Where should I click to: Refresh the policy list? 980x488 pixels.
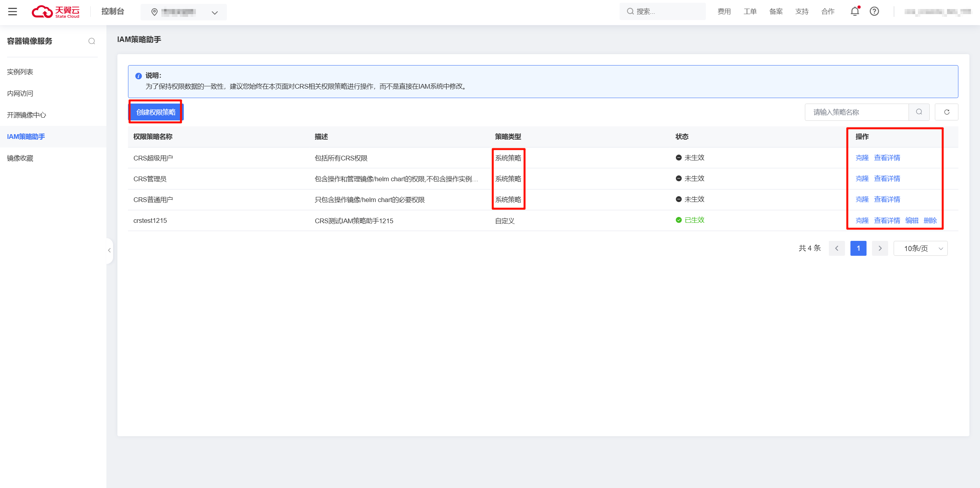[x=946, y=112]
